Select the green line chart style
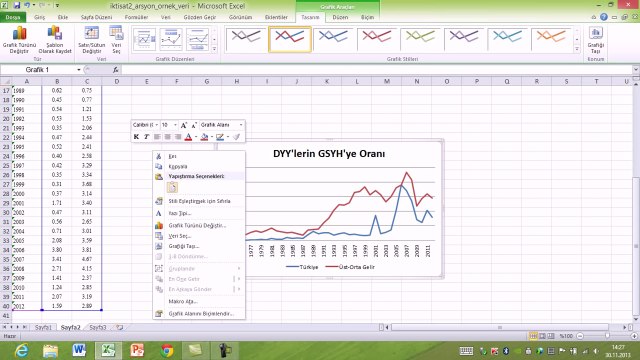The width and height of the screenshot is (640, 360). [x=420, y=39]
